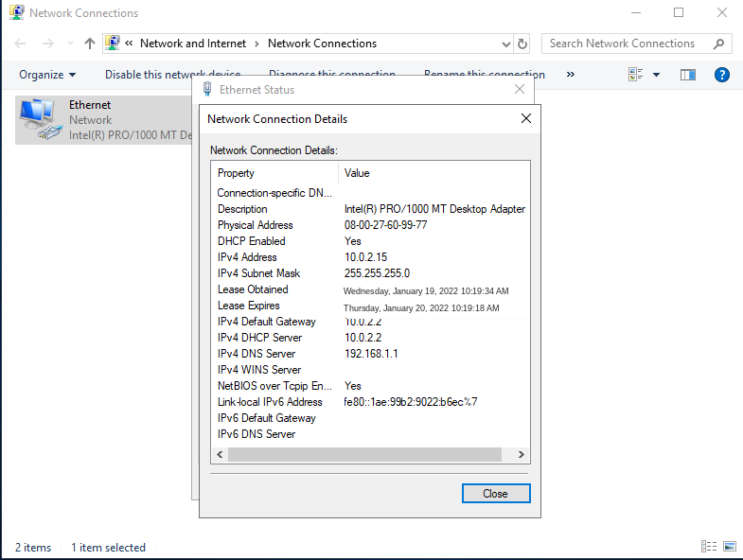743x560 pixels.
Task: Change your view icon in toolbar
Action: [635, 75]
